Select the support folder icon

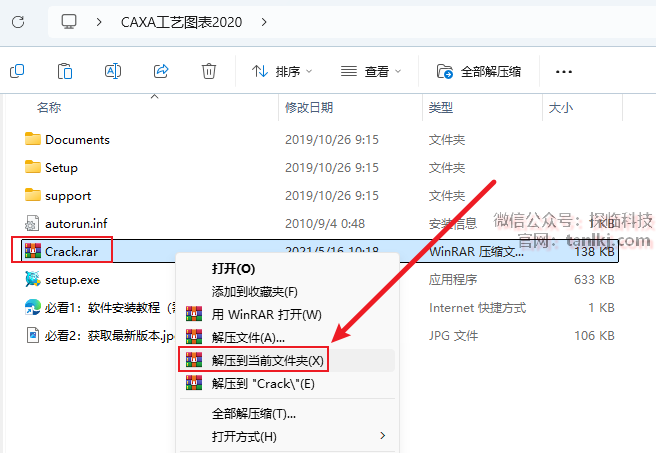(33, 195)
